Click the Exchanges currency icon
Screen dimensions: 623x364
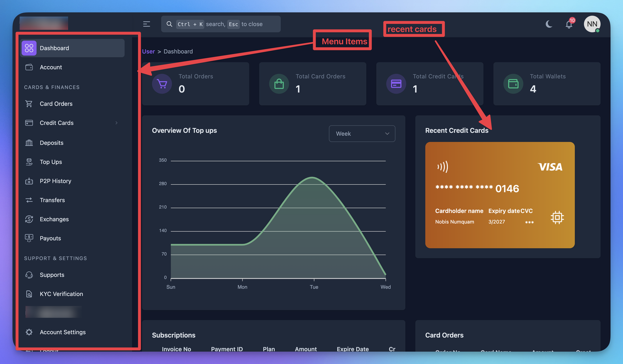(x=29, y=219)
